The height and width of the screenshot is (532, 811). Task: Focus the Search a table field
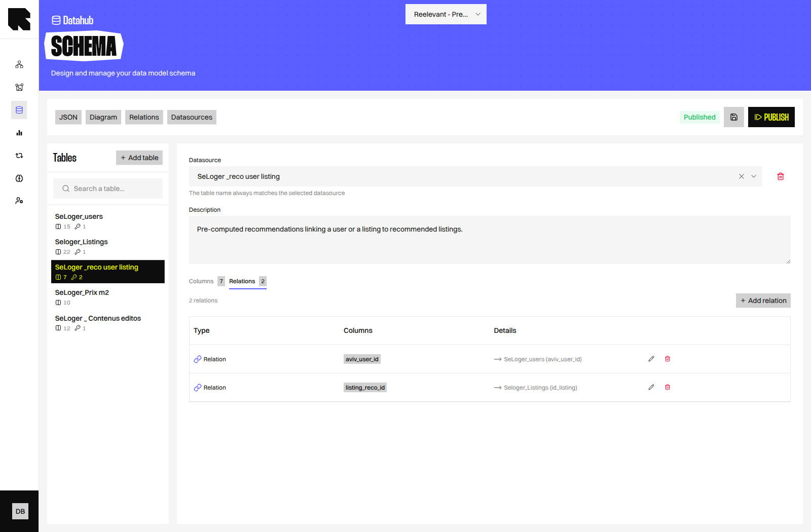pos(108,188)
